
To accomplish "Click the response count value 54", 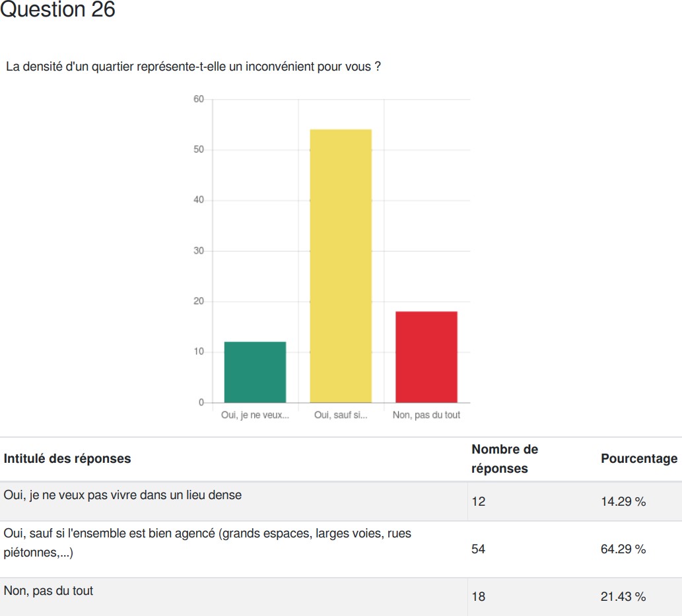I will [x=478, y=549].
